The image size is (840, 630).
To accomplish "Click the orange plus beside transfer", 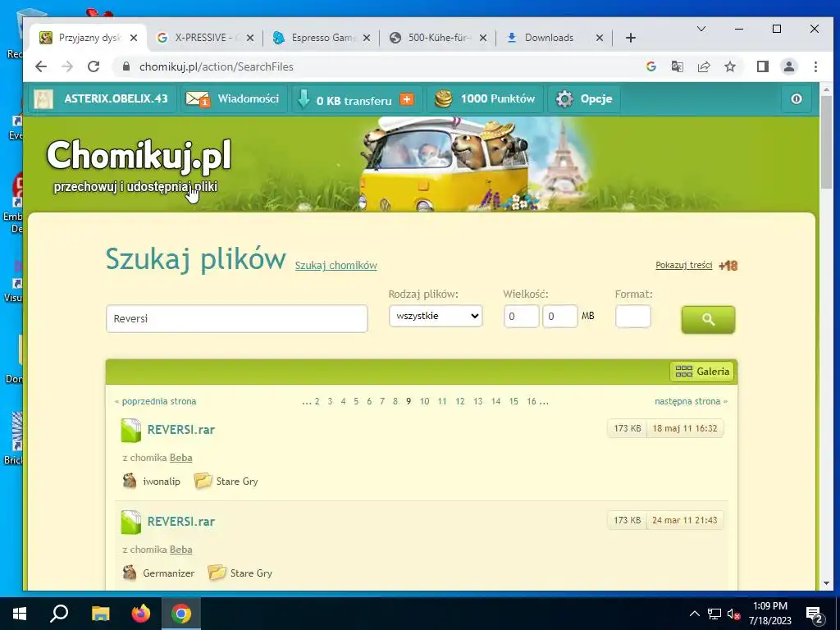I will (407, 99).
